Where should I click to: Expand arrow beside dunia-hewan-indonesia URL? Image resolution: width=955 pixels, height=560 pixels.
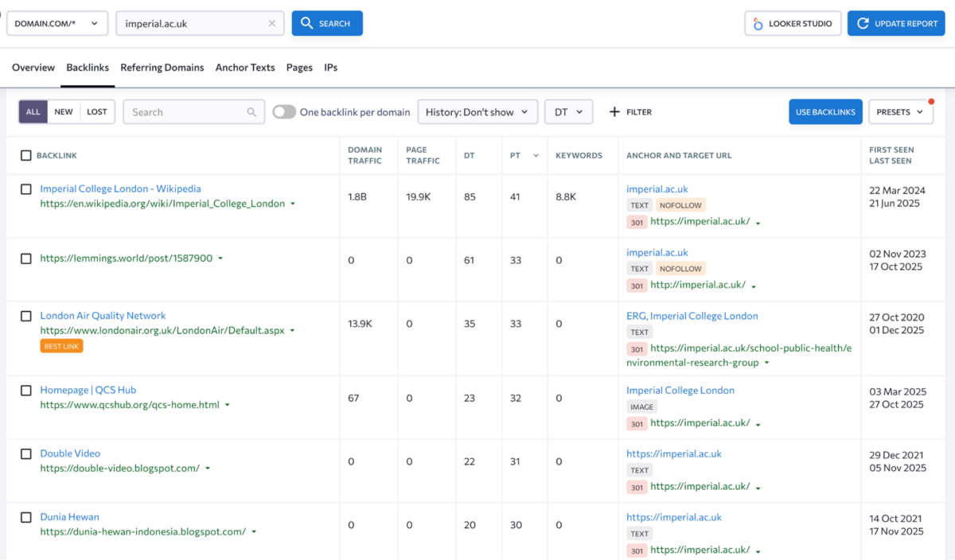(254, 532)
